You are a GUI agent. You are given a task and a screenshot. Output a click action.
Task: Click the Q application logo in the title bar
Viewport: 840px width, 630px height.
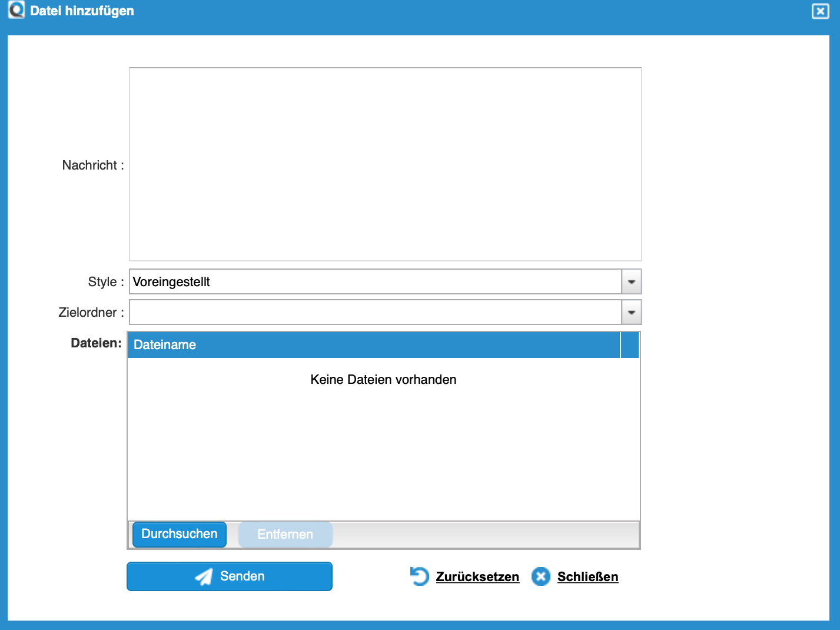tap(16, 10)
